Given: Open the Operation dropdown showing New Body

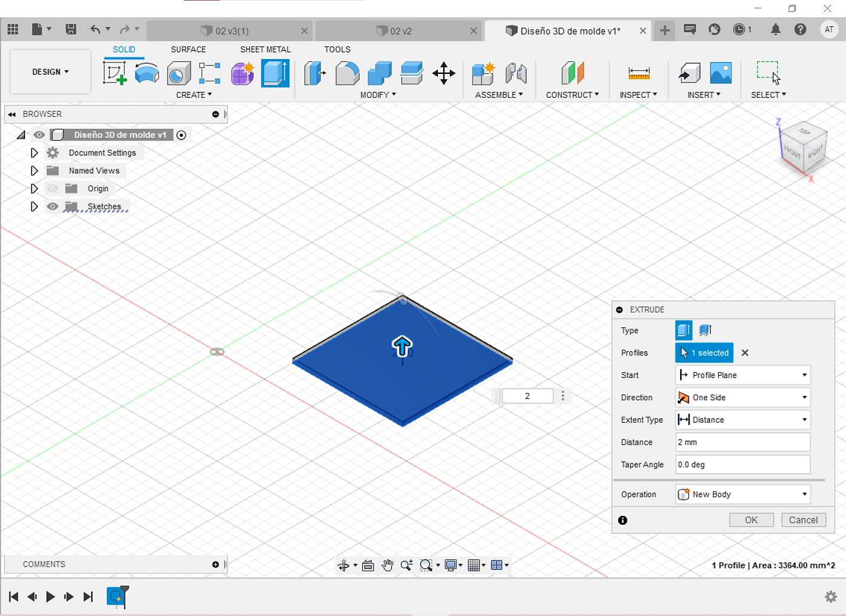Looking at the screenshot, I should [743, 494].
